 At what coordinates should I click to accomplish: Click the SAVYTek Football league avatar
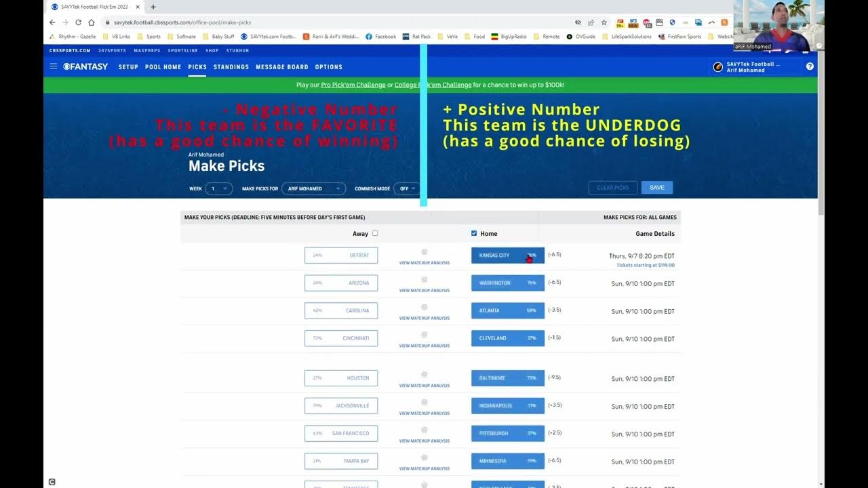pos(718,66)
